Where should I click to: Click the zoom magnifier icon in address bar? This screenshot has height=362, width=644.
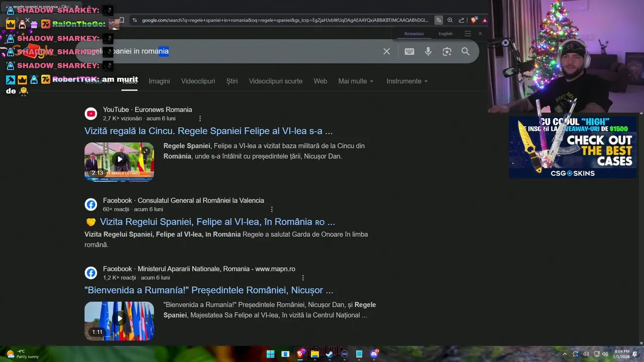point(450,20)
